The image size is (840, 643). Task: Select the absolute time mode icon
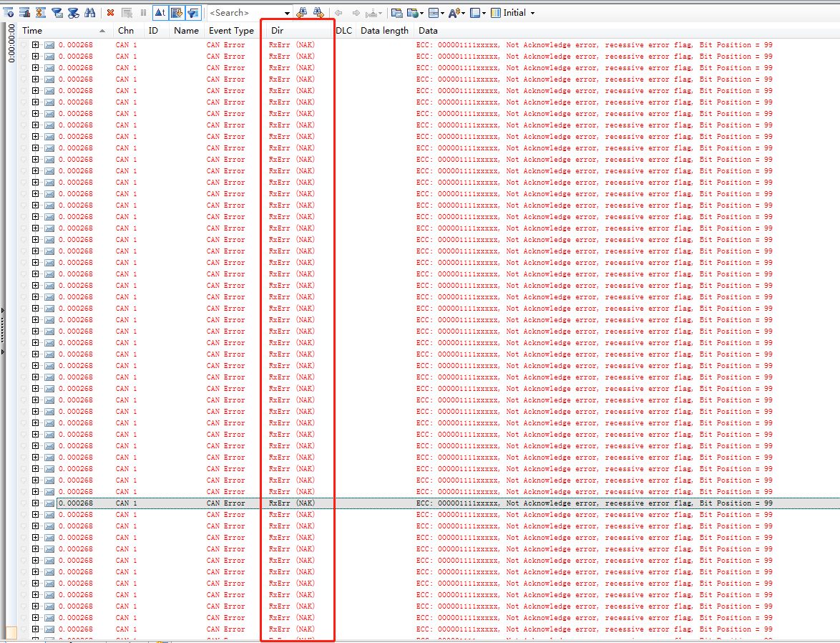(160, 12)
